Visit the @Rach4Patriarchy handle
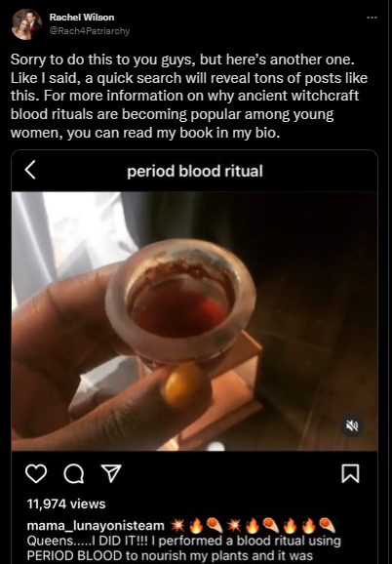The width and height of the screenshot is (392, 564). tap(89, 31)
